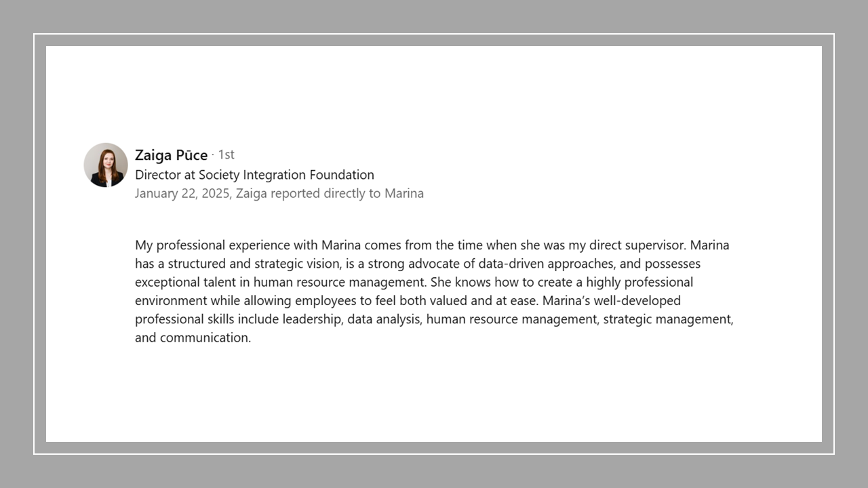Open Zaiga Pūce's profile photo

point(106,165)
